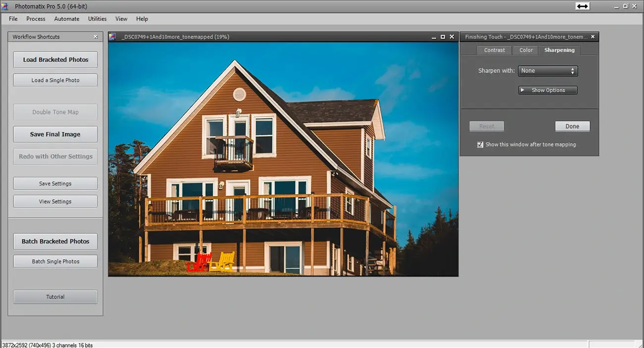
Task: Uncheck Show this window after tone mapping
Action: click(x=480, y=145)
